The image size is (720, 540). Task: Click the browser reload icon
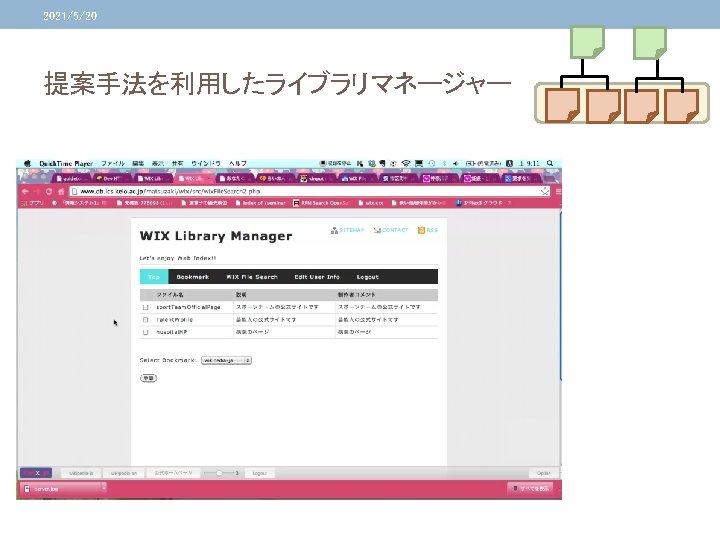point(49,191)
